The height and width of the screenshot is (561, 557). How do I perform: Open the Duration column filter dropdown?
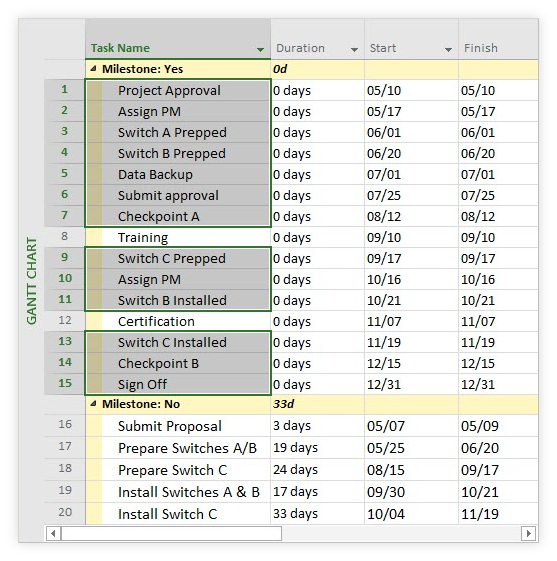tap(354, 49)
